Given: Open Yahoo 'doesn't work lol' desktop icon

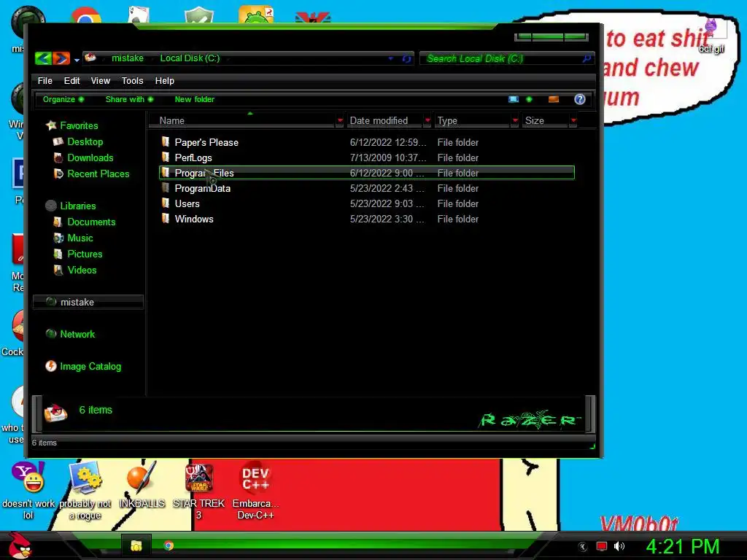Looking at the screenshot, I should pos(28,491).
